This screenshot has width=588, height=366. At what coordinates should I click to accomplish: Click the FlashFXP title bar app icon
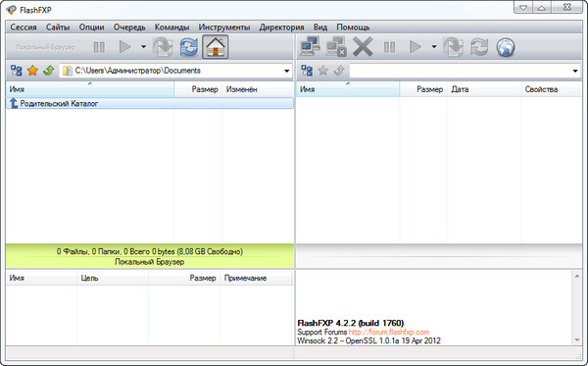point(11,10)
